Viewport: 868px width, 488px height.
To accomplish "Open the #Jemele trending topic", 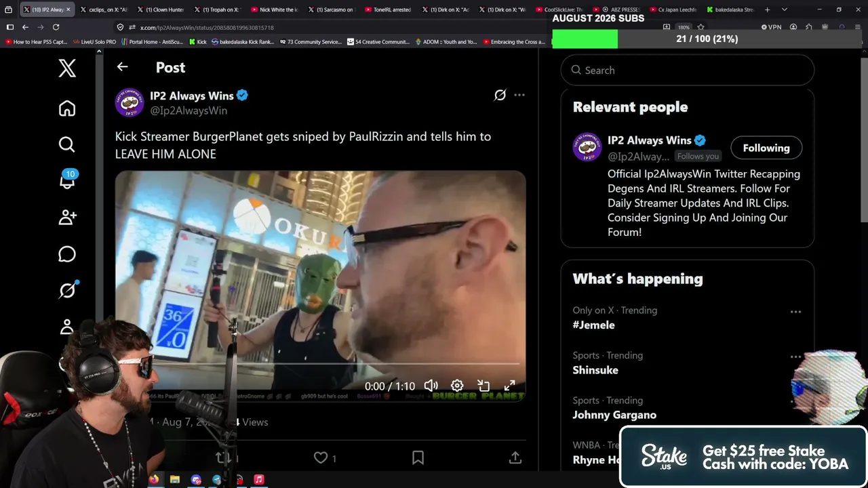I will (x=594, y=325).
